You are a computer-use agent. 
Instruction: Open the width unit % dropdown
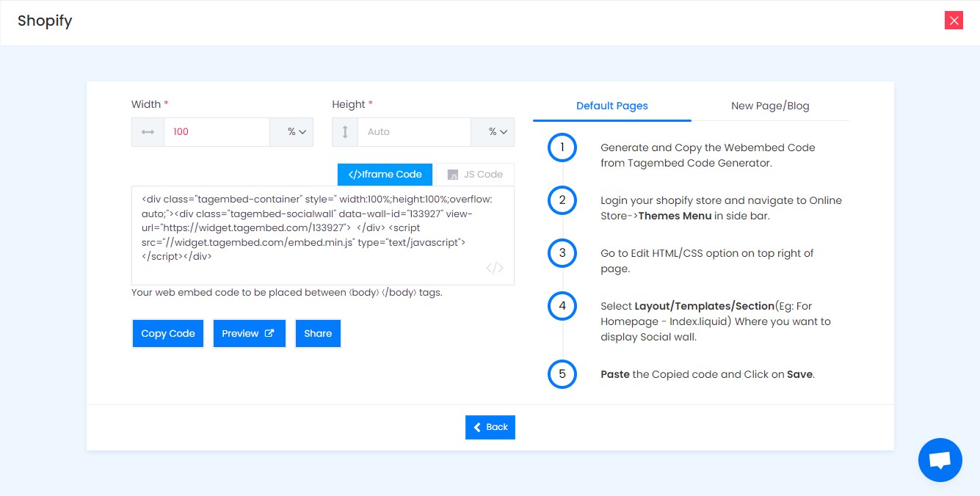point(291,132)
